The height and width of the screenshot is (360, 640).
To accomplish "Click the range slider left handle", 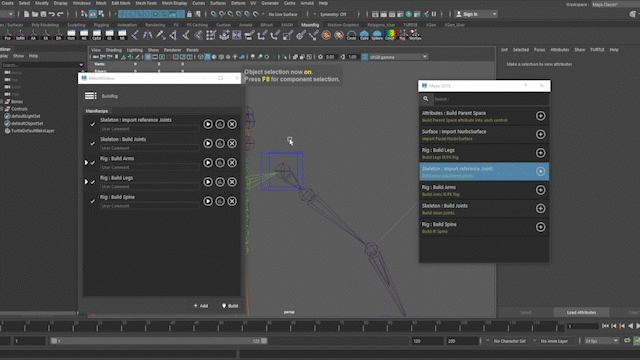I will pos(53,341).
